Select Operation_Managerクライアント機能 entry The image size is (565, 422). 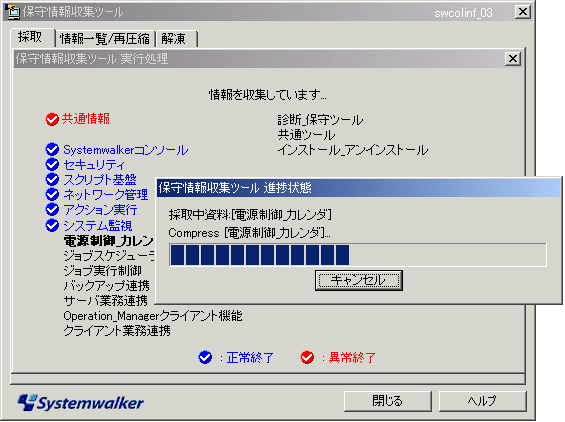pos(153,316)
